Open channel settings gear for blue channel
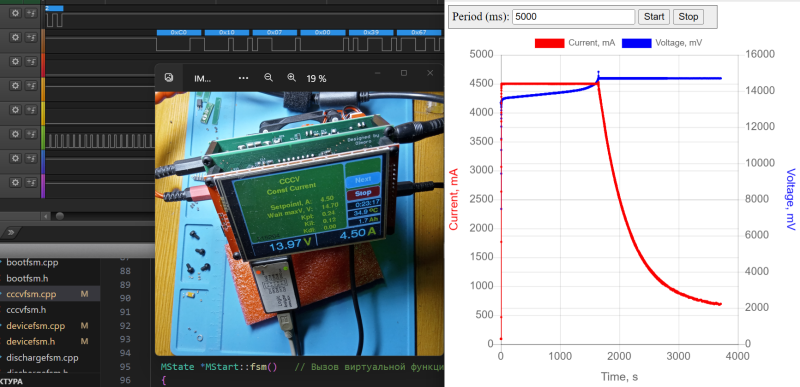The width and height of the screenshot is (800, 387). (15, 158)
